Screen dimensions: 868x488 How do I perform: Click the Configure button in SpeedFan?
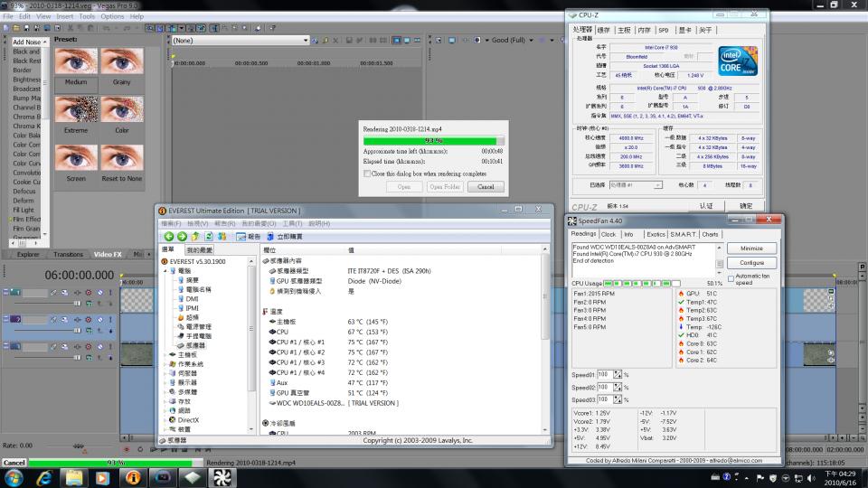pyautogui.click(x=750, y=263)
